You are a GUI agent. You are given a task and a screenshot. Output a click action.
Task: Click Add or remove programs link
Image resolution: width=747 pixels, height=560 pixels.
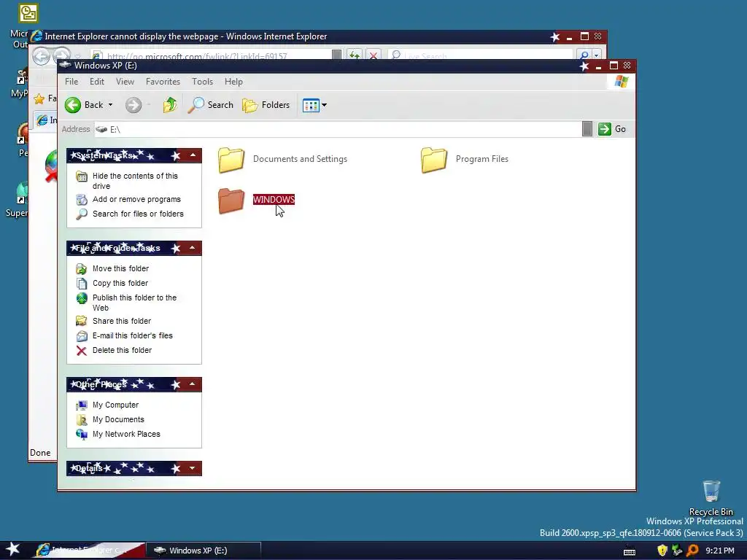click(136, 199)
